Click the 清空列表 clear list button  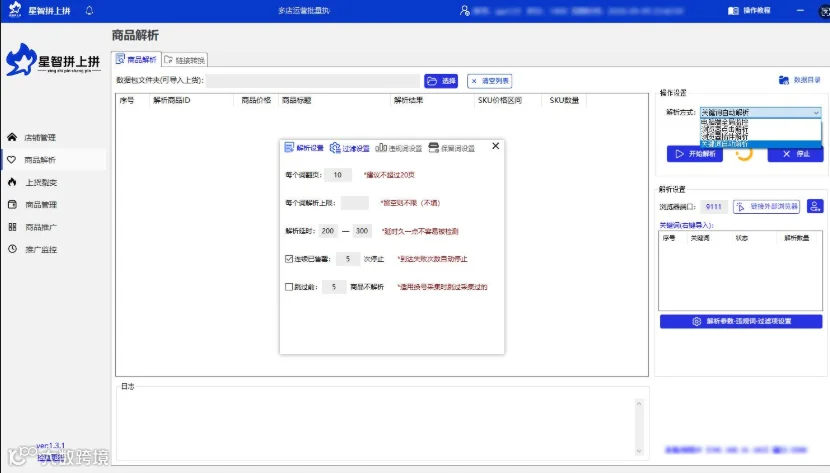[490, 81]
